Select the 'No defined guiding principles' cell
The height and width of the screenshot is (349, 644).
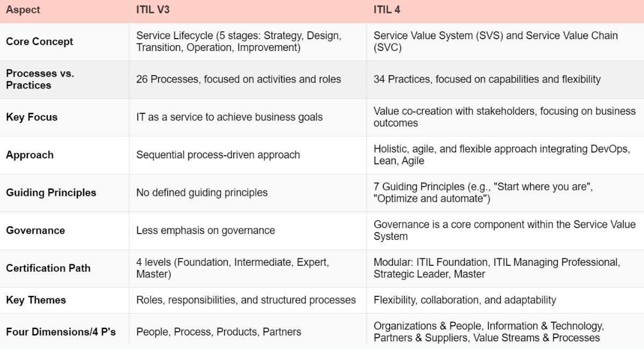coord(202,193)
